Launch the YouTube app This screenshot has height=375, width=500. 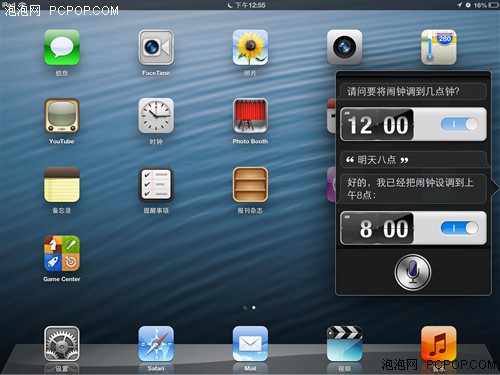tap(62, 116)
